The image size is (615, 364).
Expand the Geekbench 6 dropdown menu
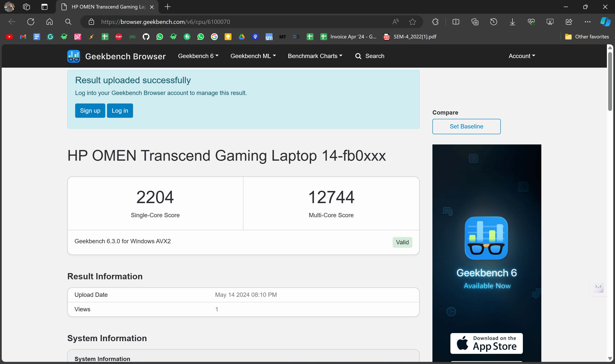coord(198,56)
